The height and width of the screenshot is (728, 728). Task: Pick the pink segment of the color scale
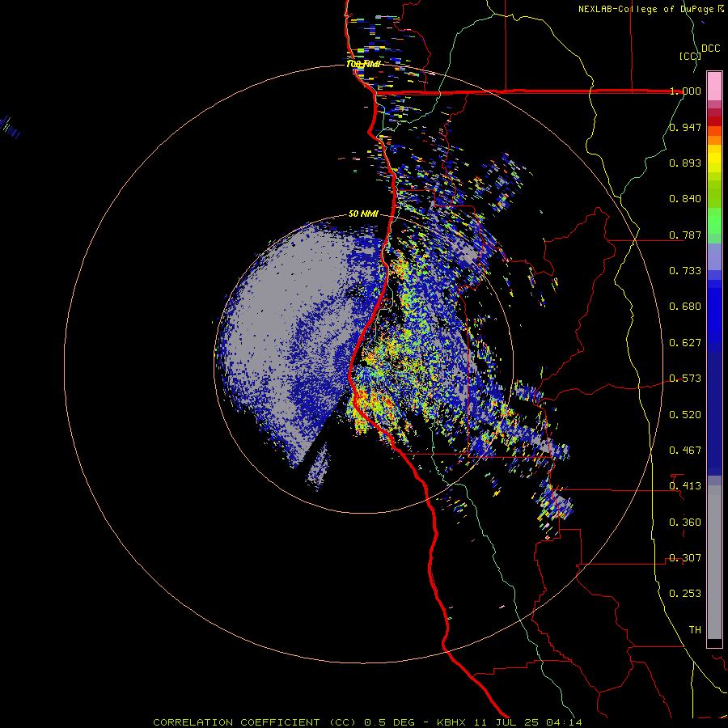click(714, 87)
